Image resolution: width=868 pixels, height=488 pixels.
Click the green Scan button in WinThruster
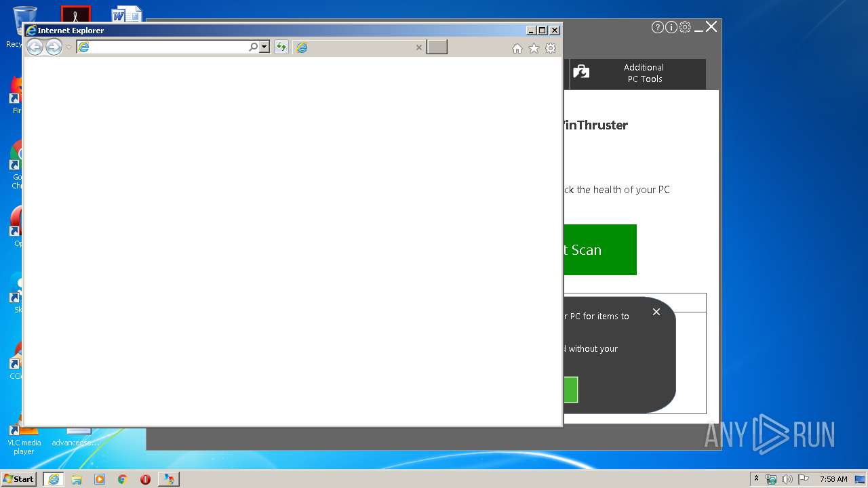coord(599,249)
